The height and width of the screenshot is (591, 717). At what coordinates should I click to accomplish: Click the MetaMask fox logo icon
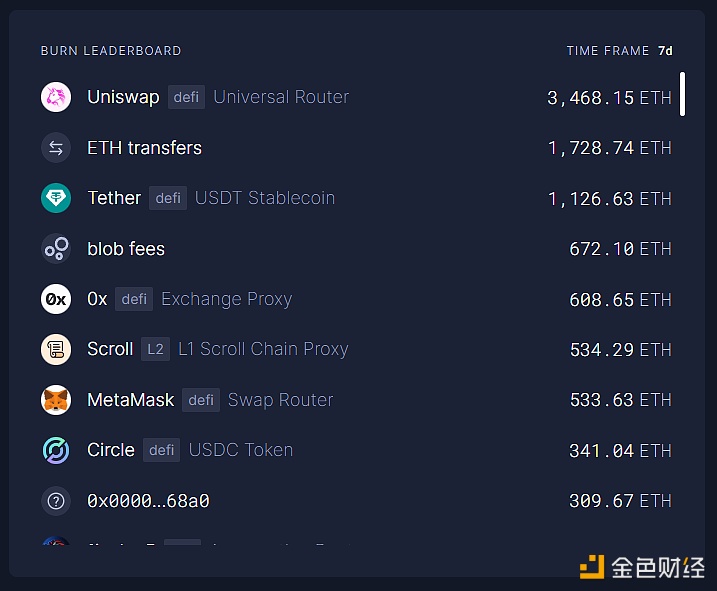click(x=56, y=400)
